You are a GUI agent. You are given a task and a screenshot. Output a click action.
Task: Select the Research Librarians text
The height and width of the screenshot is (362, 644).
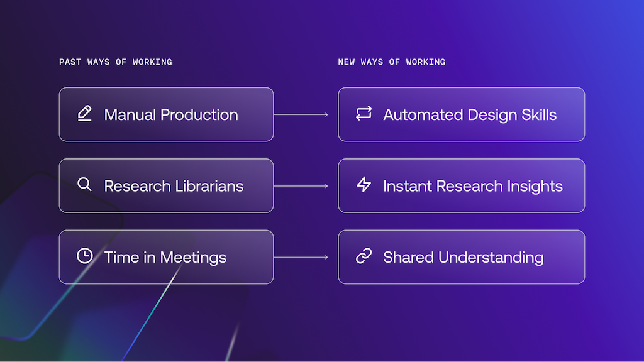click(174, 186)
